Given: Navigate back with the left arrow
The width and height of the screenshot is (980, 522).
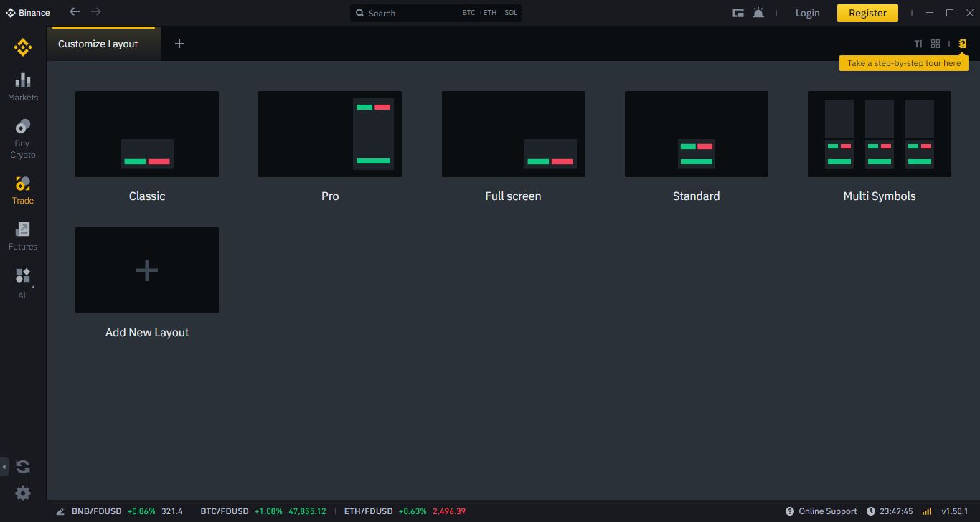Looking at the screenshot, I should [x=75, y=11].
